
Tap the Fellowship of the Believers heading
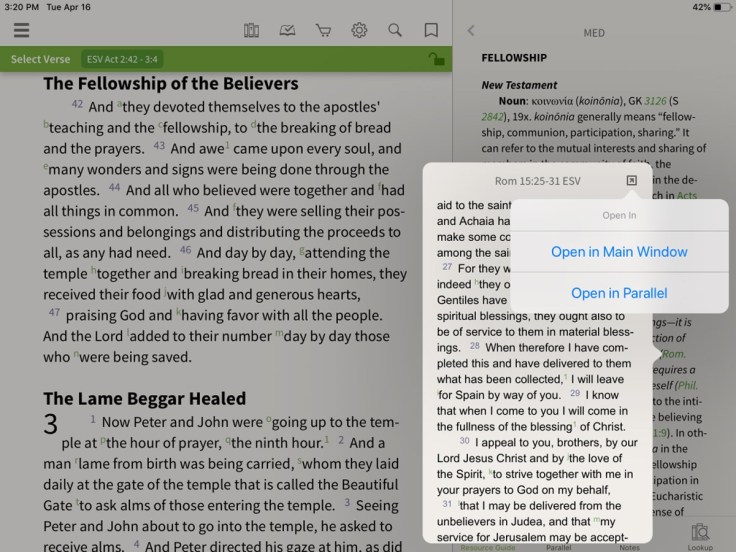[171, 83]
